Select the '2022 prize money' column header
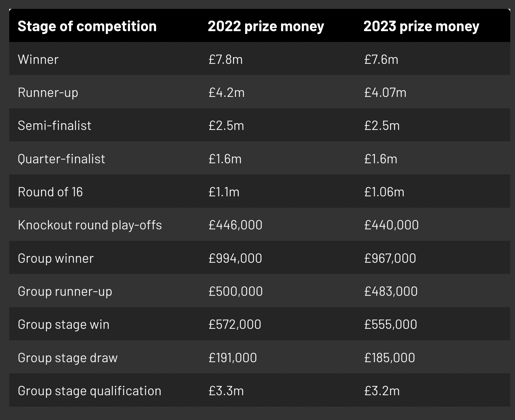The height and width of the screenshot is (420, 515). 266,26
